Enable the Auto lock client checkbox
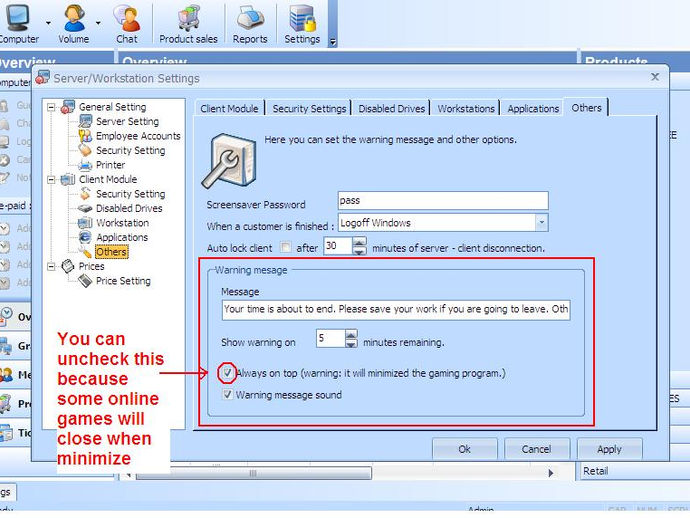Viewport: 690px width, 518px height. pos(286,247)
